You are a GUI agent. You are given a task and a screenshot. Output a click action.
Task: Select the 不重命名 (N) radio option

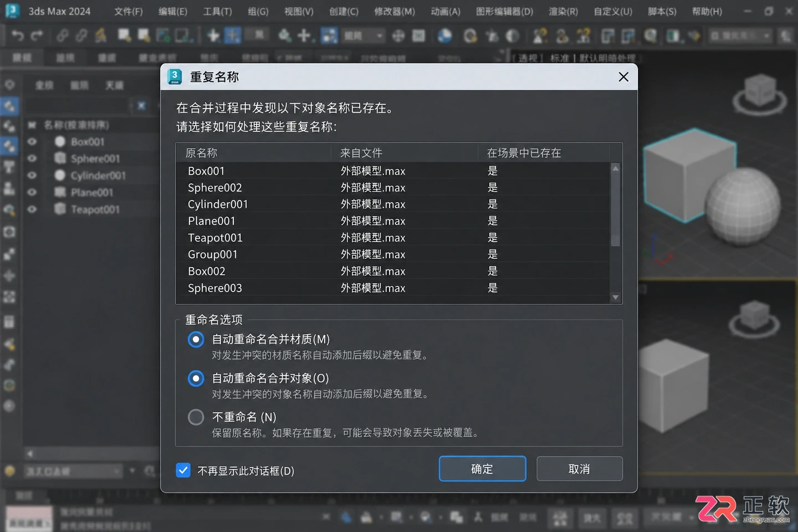[x=196, y=417]
